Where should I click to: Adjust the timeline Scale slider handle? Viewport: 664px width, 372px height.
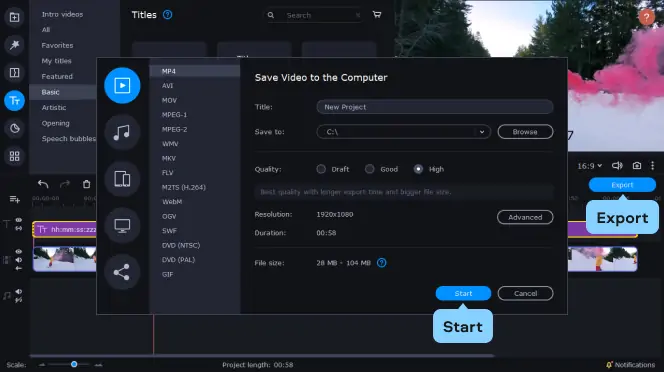pyautogui.click(x=74, y=364)
